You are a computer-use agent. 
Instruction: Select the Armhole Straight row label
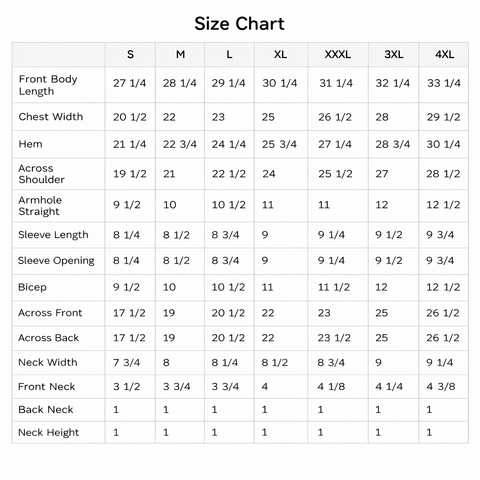(x=40, y=206)
